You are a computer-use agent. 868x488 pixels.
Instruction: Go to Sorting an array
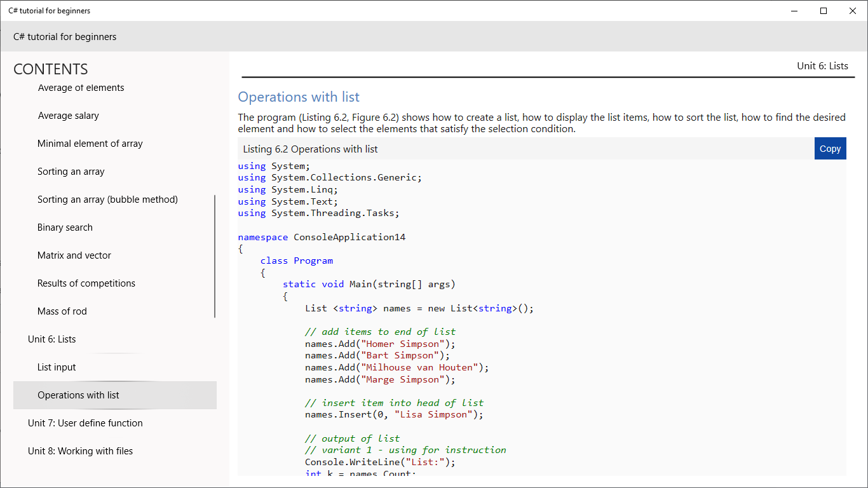pos(71,172)
